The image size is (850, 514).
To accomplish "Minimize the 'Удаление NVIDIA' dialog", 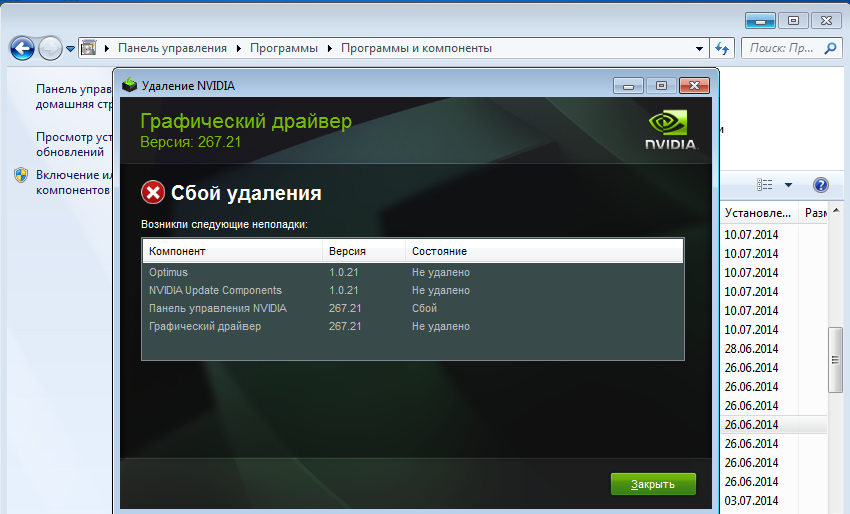I will click(x=628, y=86).
